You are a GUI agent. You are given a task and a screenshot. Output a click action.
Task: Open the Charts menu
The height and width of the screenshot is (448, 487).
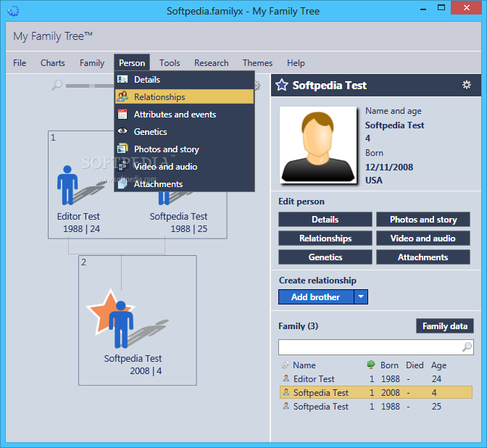coord(53,63)
